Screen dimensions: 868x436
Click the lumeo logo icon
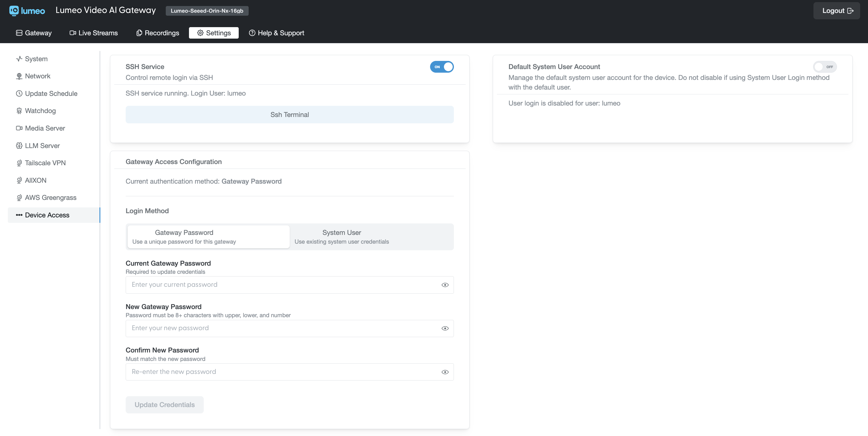click(x=27, y=11)
